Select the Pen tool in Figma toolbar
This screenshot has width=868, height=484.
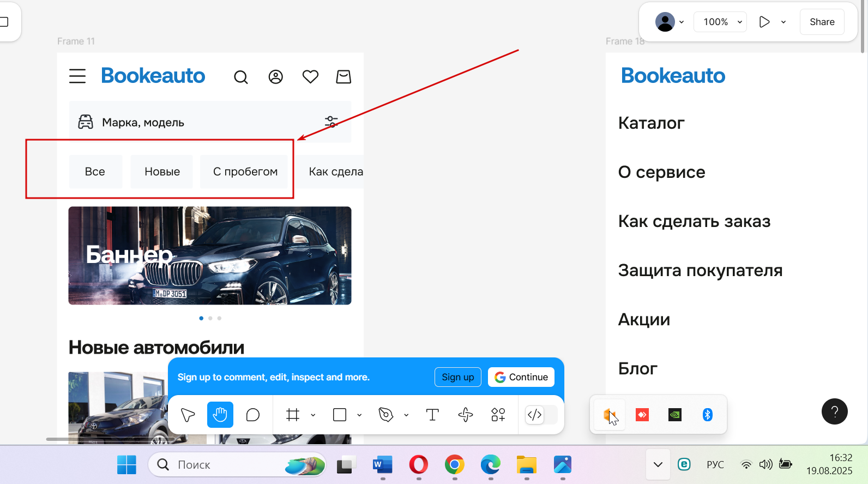385,415
